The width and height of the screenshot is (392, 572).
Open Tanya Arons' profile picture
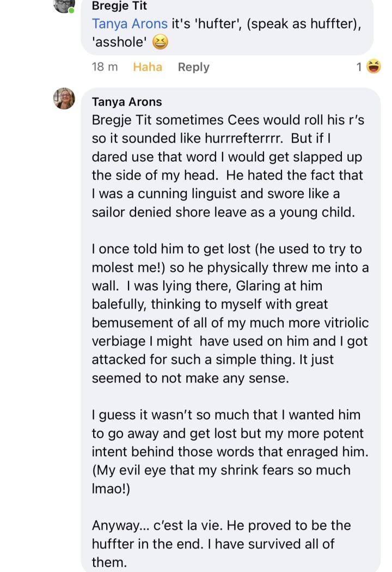pyautogui.click(x=64, y=99)
